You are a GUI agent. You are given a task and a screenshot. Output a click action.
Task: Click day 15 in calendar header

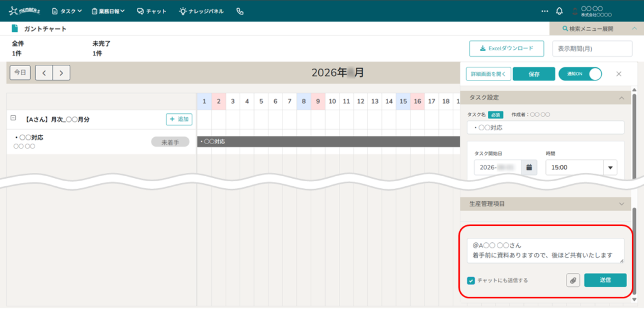pyautogui.click(x=403, y=101)
